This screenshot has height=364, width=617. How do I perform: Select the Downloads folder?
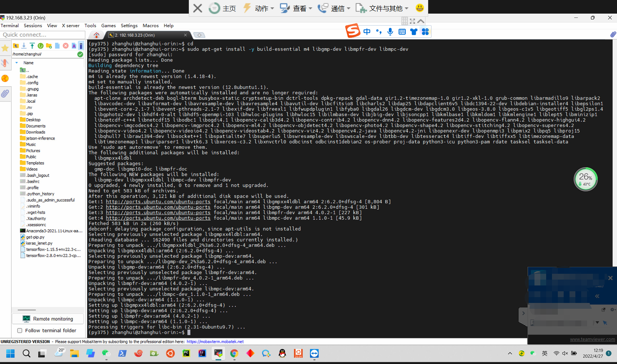[x=35, y=132]
